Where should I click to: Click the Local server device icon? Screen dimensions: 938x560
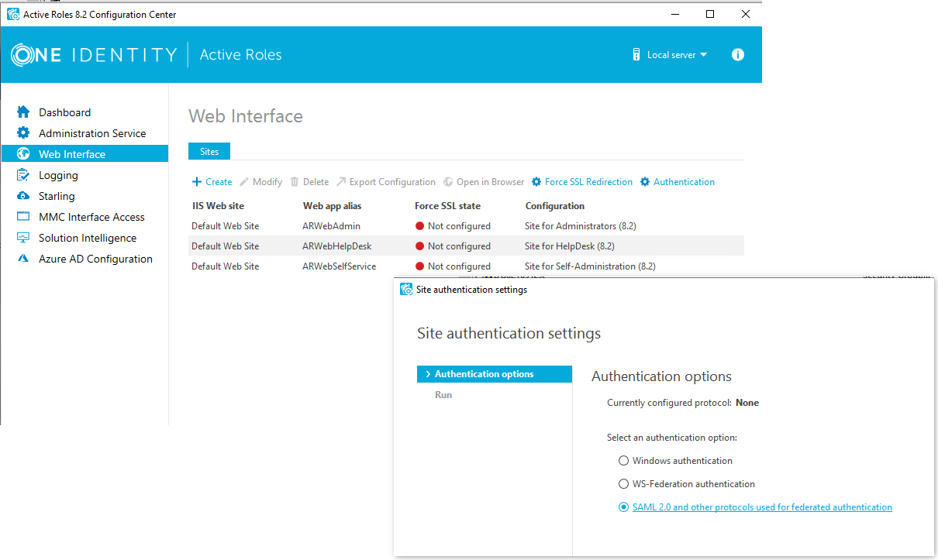(x=637, y=55)
